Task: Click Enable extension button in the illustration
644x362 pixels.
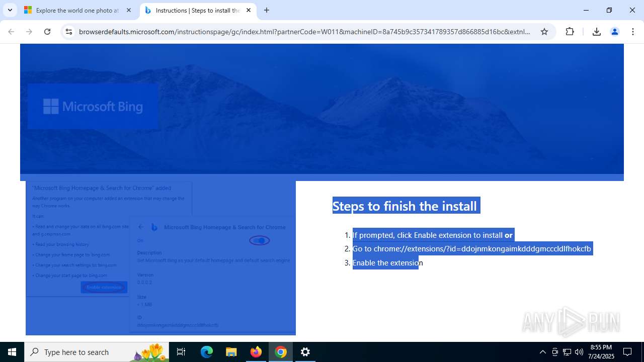Action: click(104, 287)
